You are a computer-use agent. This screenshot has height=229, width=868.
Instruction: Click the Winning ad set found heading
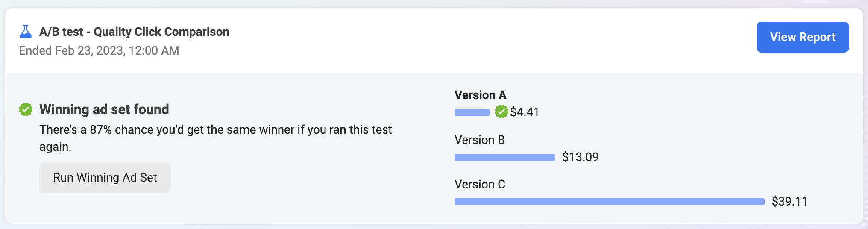click(x=104, y=109)
